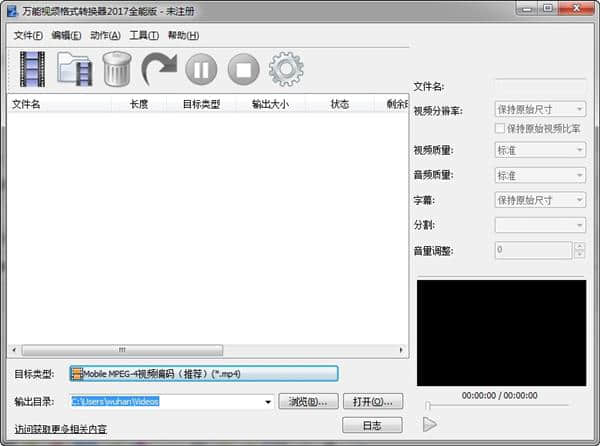Click the 浏览(B)... button

[307, 402]
